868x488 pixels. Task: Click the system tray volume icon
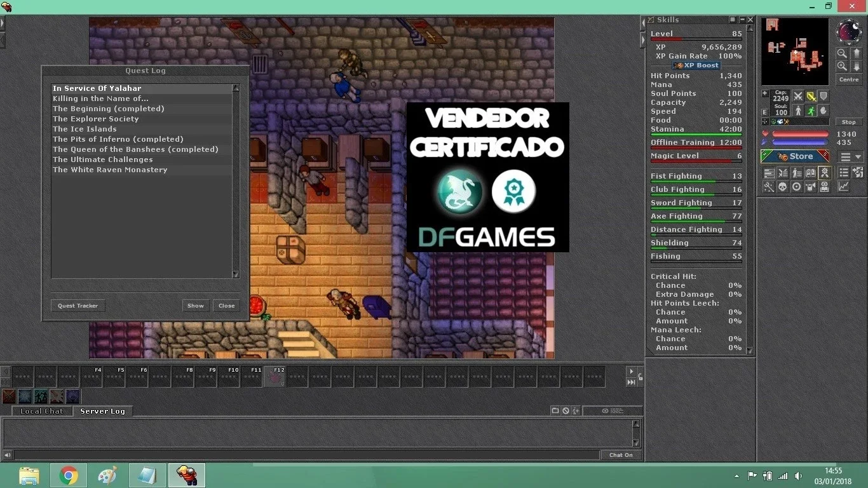point(797,476)
